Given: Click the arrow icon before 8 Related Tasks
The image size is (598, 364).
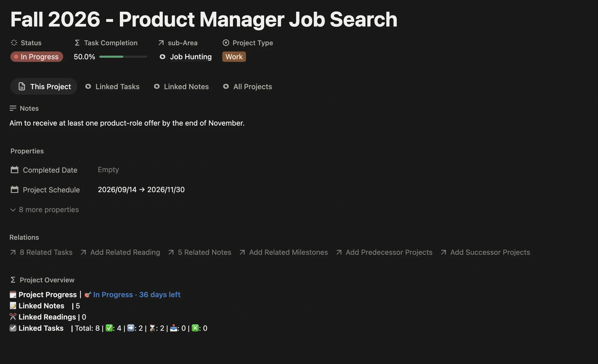Looking at the screenshot, I should coord(13,252).
